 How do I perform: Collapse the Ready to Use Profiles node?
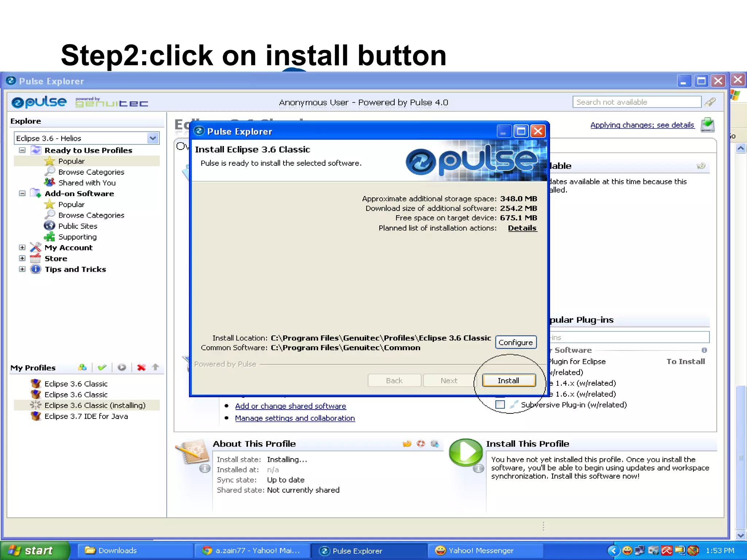[x=22, y=150]
